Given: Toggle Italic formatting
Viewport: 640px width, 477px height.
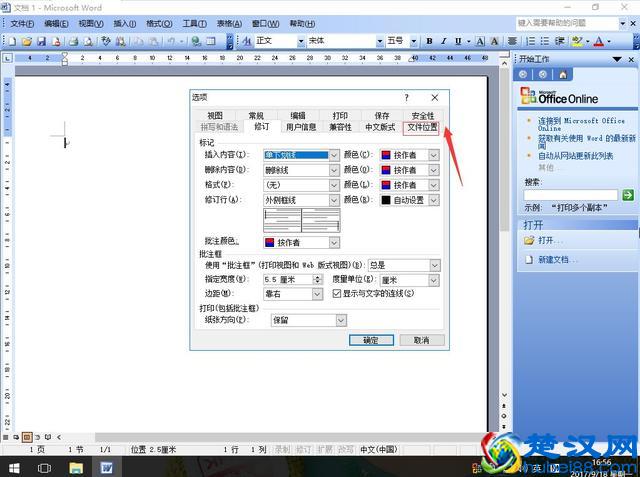Looking at the screenshot, I should (x=443, y=41).
